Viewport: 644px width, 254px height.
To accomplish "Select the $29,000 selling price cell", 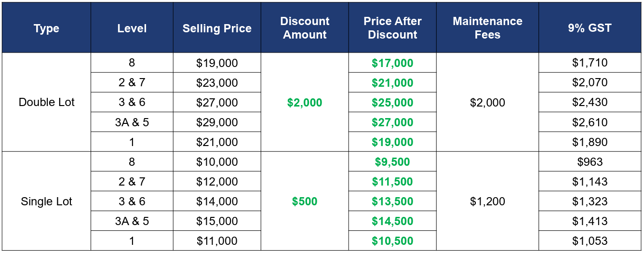I will click(x=217, y=122).
